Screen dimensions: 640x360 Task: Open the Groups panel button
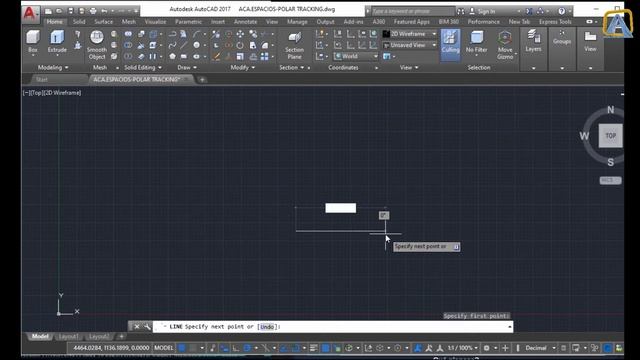click(562, 38)
